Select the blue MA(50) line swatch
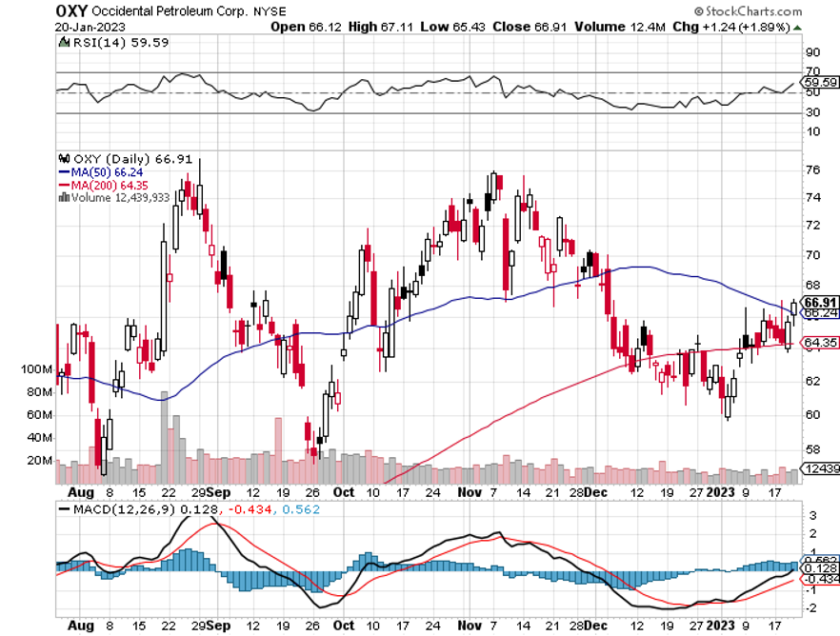 64,172
